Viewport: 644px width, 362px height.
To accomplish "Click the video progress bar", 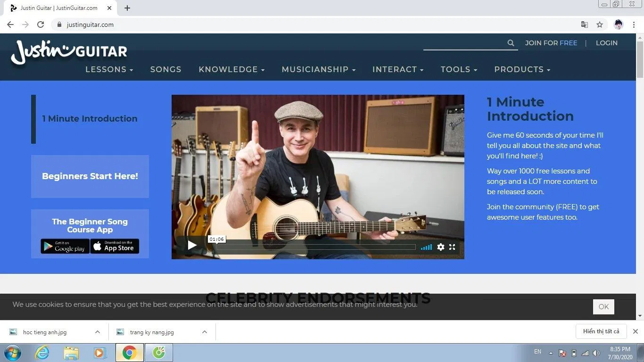I will point(316,247).
